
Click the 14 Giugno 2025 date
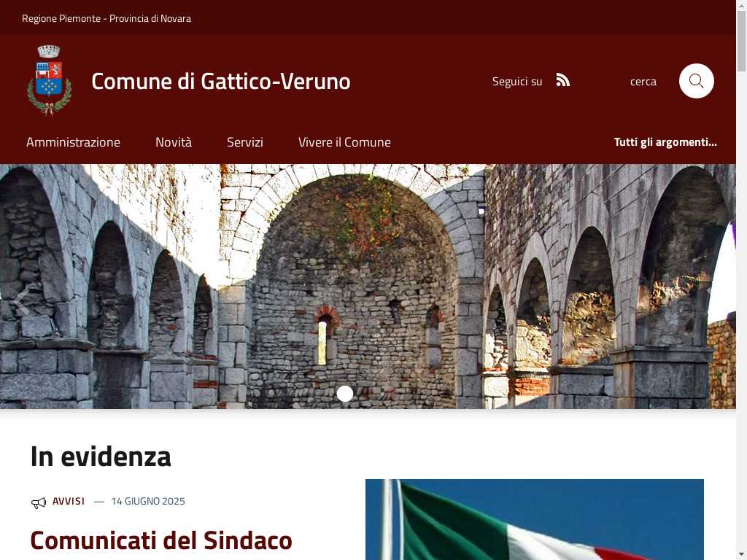[148, 501]
